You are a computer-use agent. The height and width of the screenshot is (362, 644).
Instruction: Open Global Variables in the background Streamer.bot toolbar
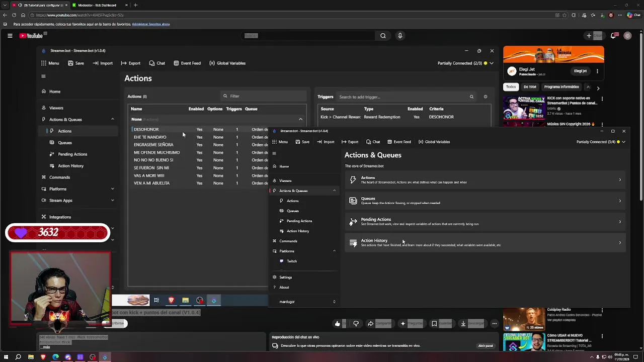pos(227,63)
